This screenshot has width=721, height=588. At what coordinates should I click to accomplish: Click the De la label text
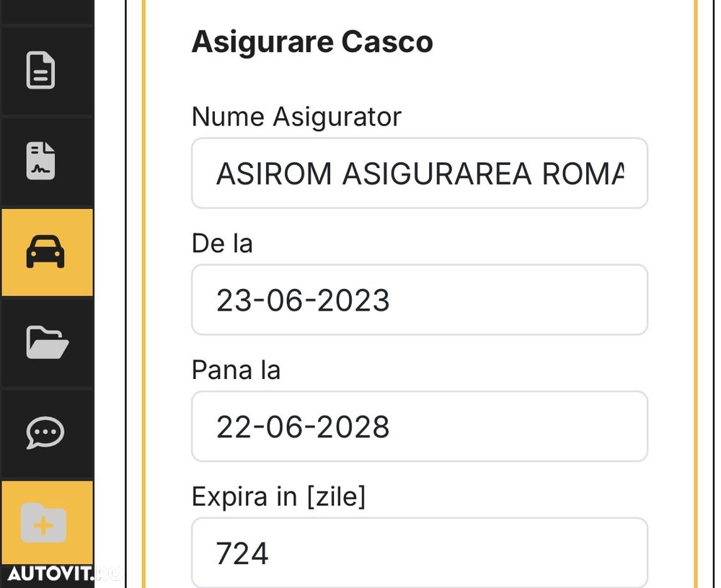click(222, 244)
